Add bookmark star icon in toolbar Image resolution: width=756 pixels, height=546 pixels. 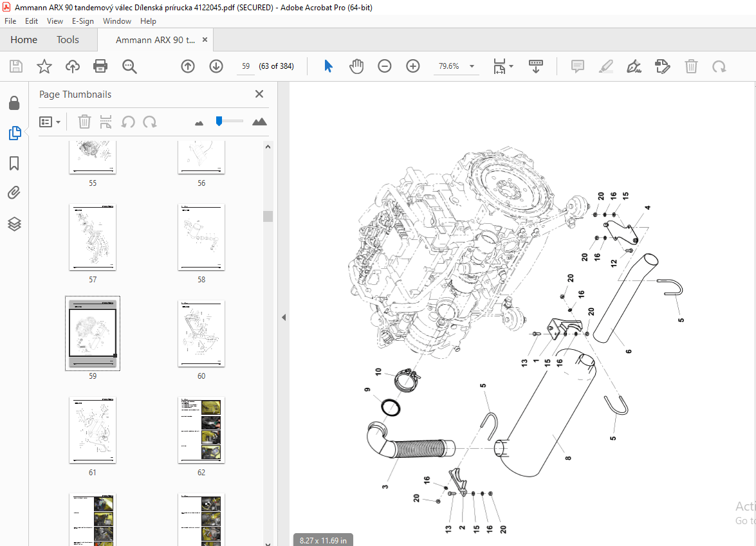[44, 66]
